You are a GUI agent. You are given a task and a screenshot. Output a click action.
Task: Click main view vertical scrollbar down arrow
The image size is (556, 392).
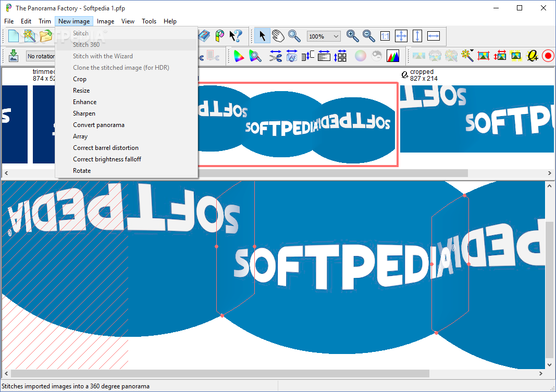click(549, 365)
